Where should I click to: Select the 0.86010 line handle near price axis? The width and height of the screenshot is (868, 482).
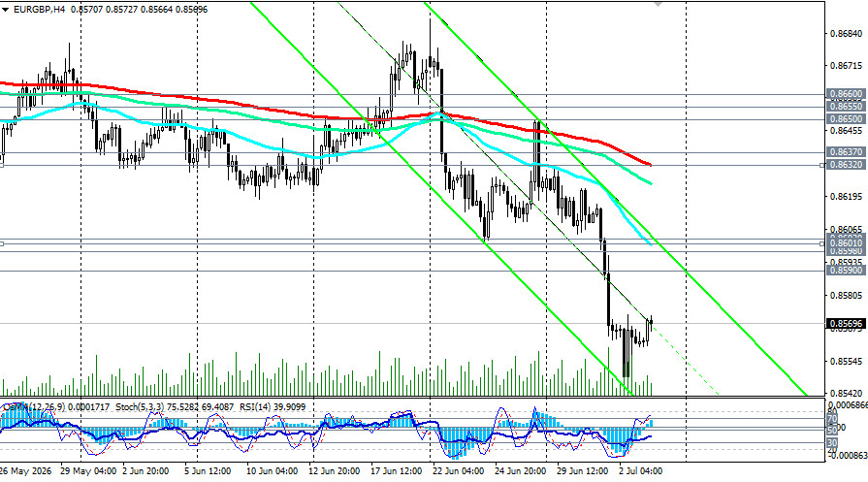pyautogui.click(x=822, y=243)
